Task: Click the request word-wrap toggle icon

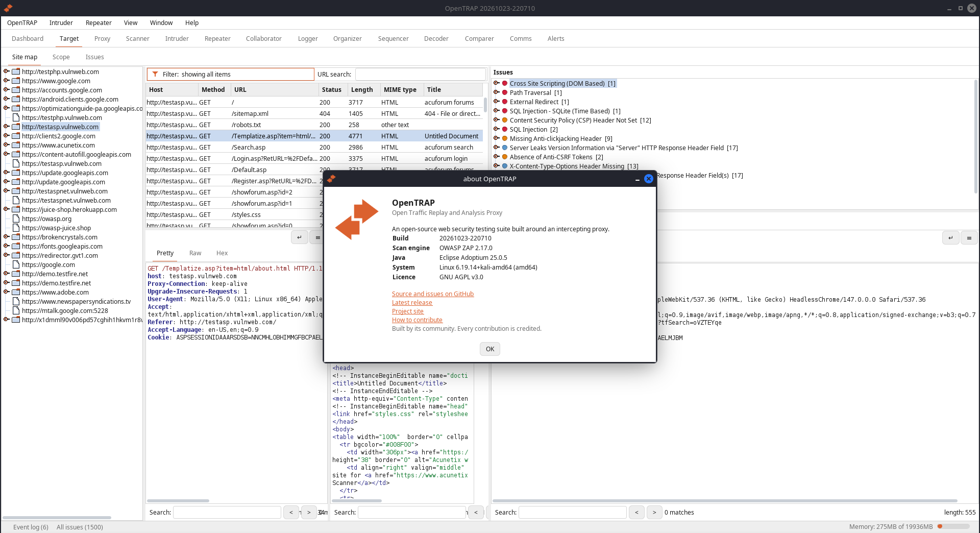Action: pyautogui.click(x=299, y=237)
